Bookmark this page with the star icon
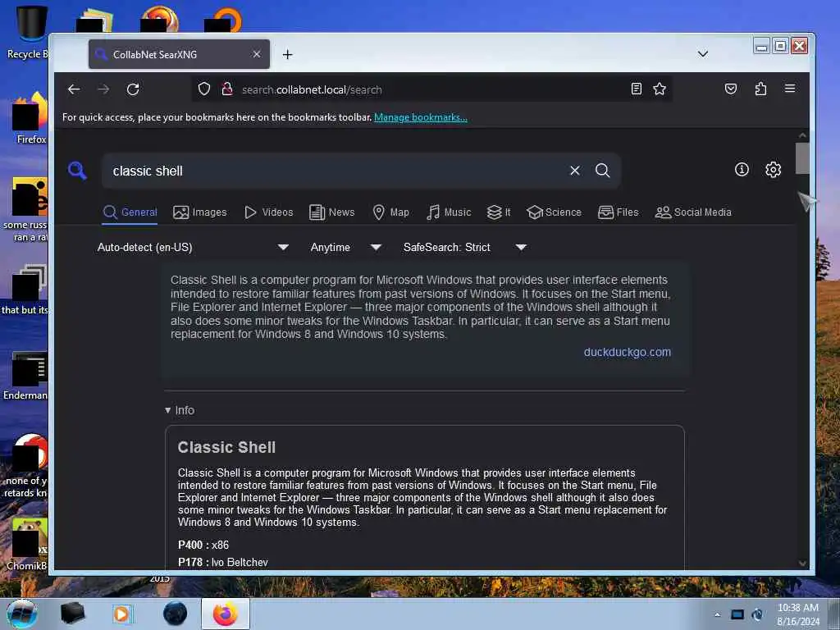This screenshot has height=630, width=840. pyautogui.click(x=660, y=89)
